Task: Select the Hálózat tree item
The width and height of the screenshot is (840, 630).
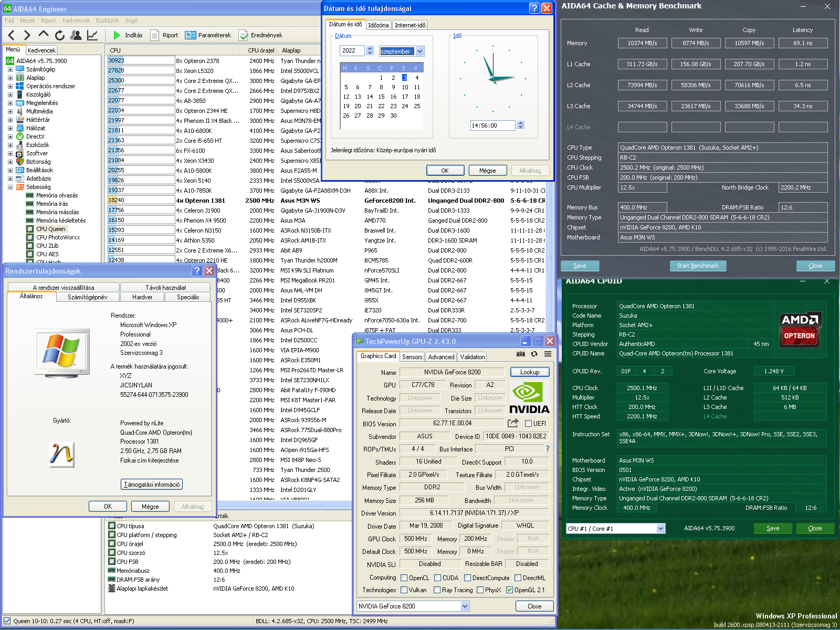Action: pos(36,128)
